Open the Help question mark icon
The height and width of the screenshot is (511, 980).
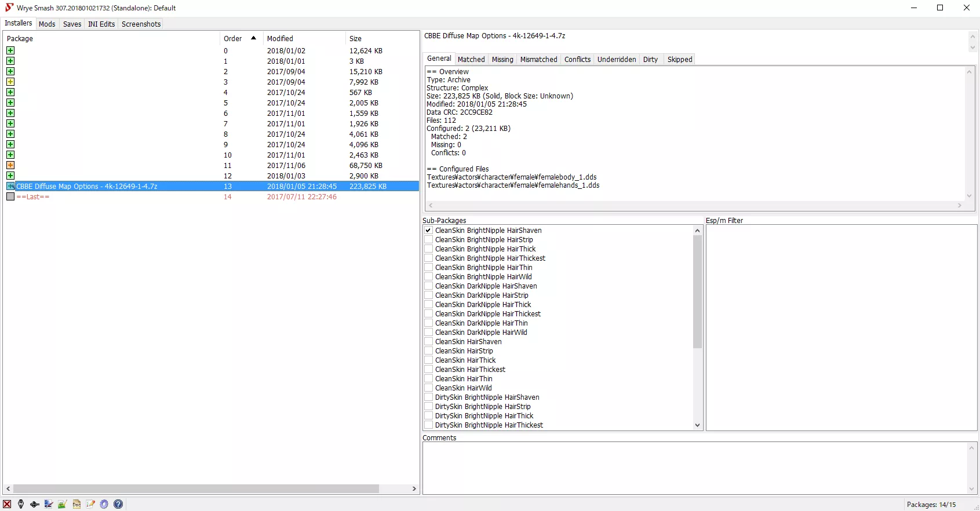tap(118, 504)
